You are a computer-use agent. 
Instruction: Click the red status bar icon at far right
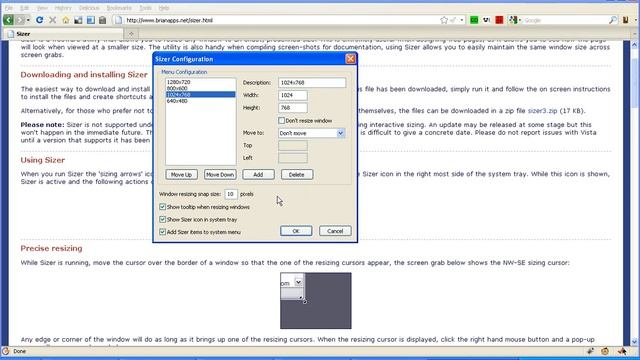pyautogui.click(x=622, y=351)
